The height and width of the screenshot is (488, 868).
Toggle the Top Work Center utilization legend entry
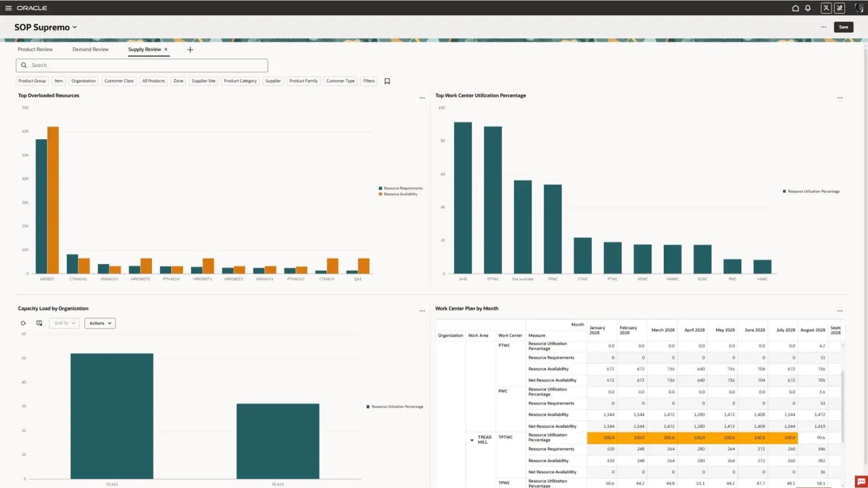point(813,192)
